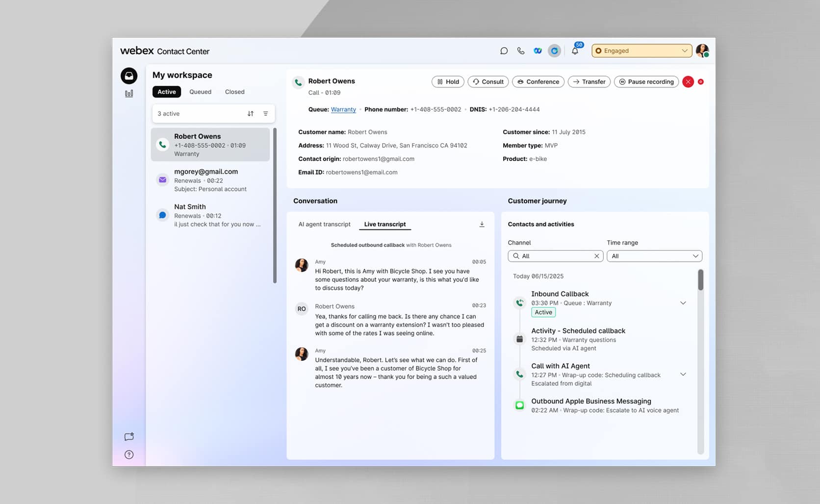820x504 pixels.
Task: Open the chat bubble icon in header
Action: pos(504,51)
